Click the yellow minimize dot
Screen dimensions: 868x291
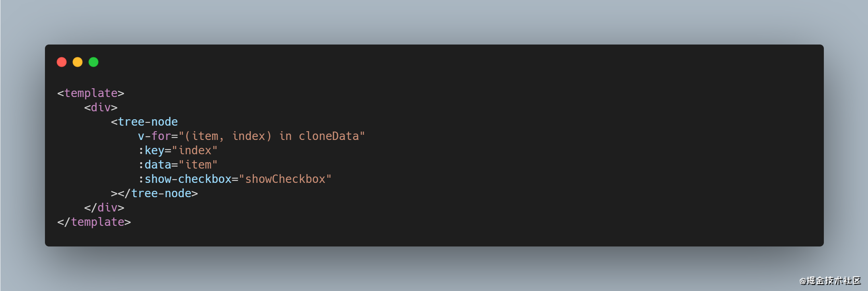coord(78,62)
